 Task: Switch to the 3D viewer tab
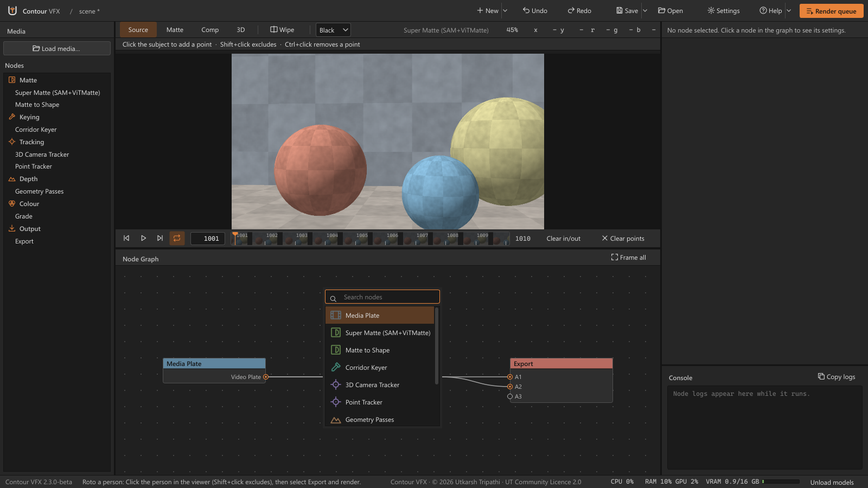(x=241, y=30)
